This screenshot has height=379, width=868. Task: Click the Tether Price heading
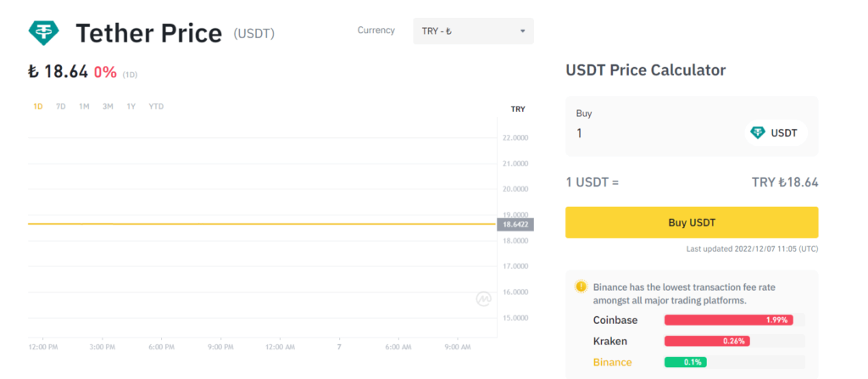149,33
